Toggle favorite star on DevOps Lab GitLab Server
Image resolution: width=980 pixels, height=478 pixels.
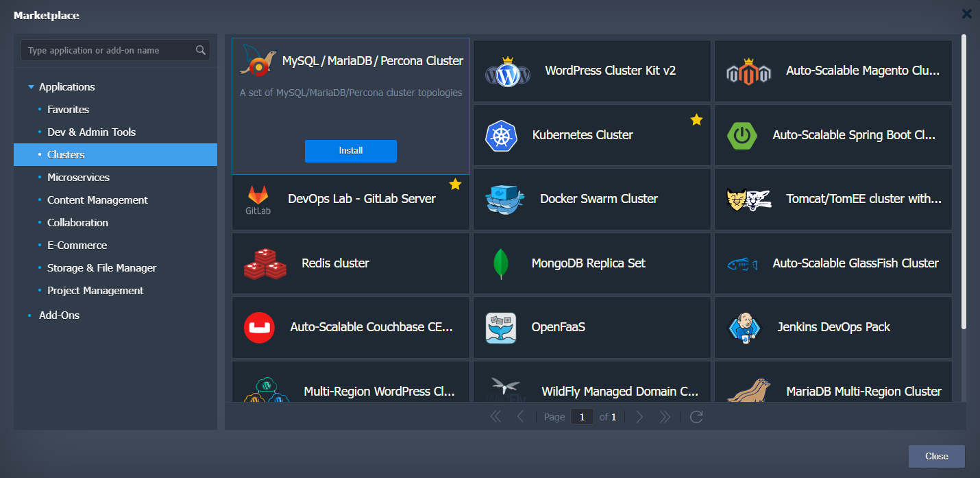455,184
